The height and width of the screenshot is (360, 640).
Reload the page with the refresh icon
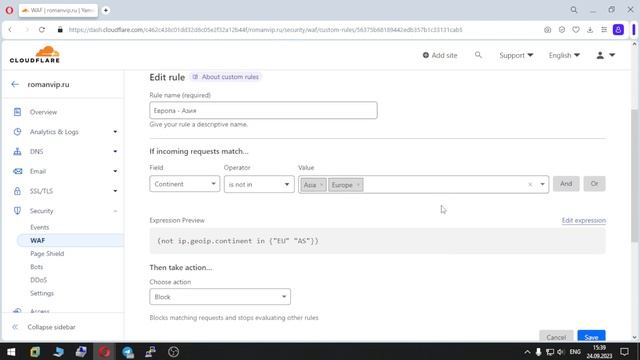point(42,30)
